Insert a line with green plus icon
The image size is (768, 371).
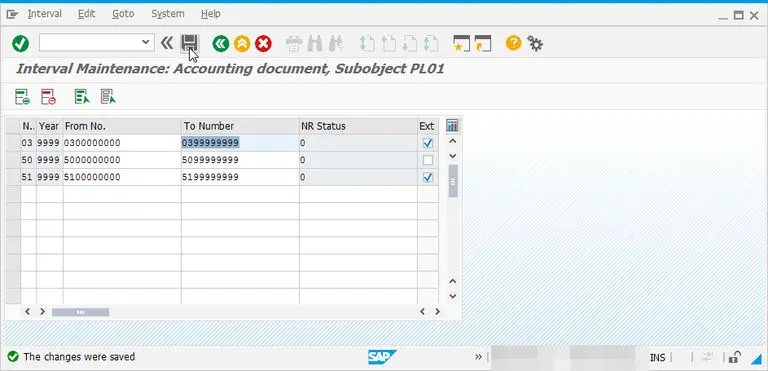coord(22,97)
